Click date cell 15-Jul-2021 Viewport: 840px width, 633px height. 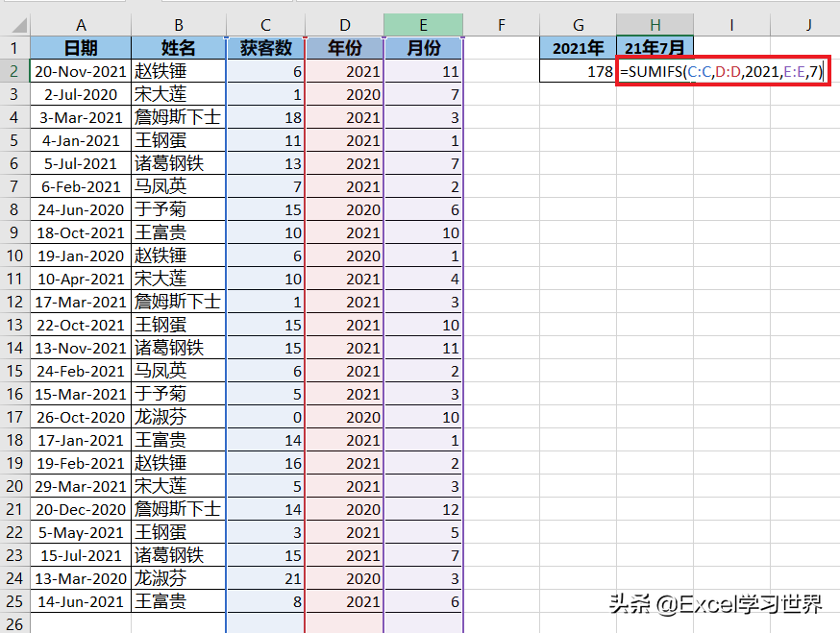pos(81,555)
